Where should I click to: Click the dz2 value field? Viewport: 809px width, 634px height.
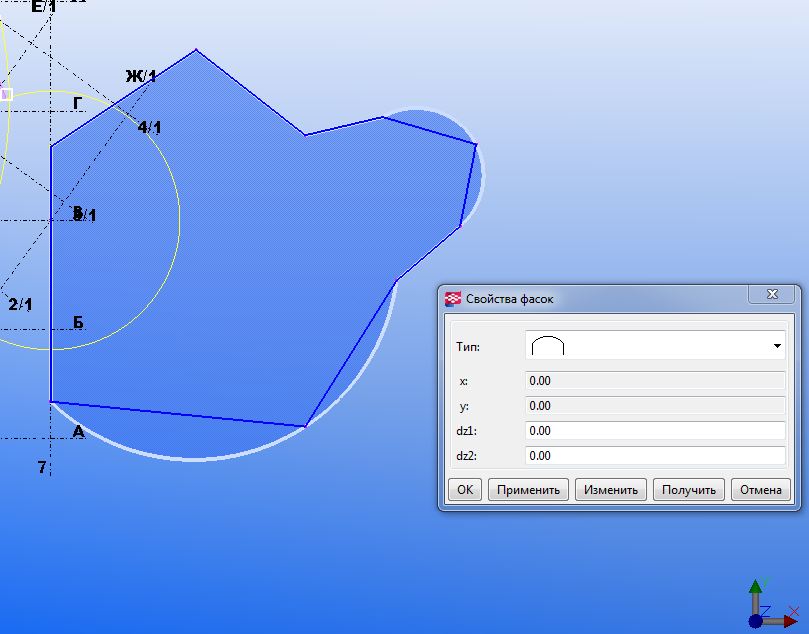[655, 456]
